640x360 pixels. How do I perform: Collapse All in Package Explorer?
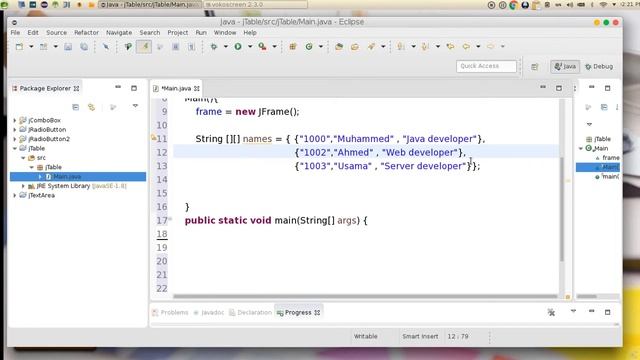coord(76,107)
